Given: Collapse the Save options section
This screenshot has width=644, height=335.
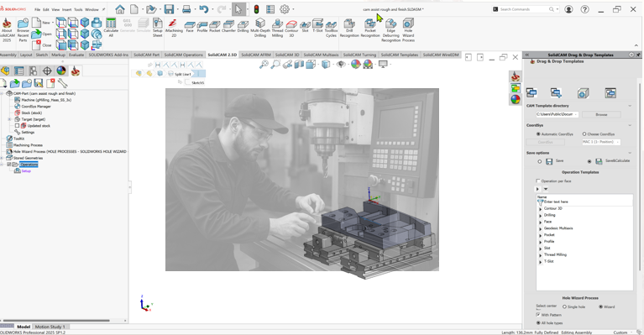Looking at the screenshot, I should 630,153.
